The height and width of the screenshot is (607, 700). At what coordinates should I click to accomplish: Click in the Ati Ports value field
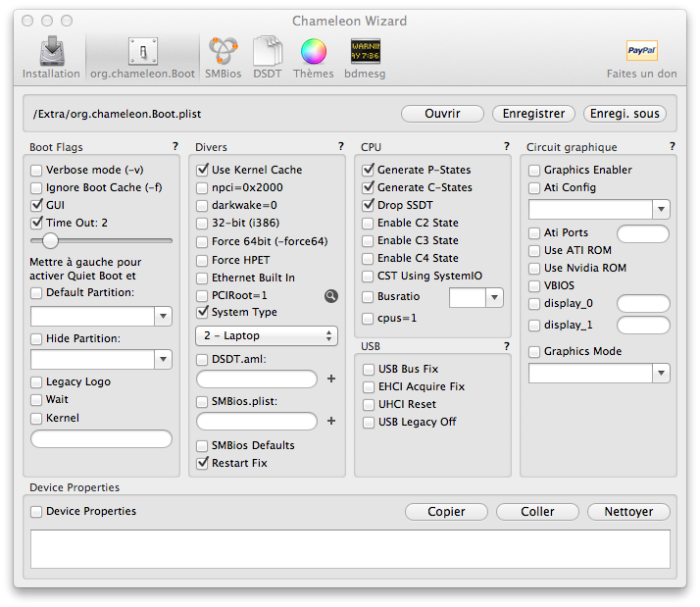point(643,233)
